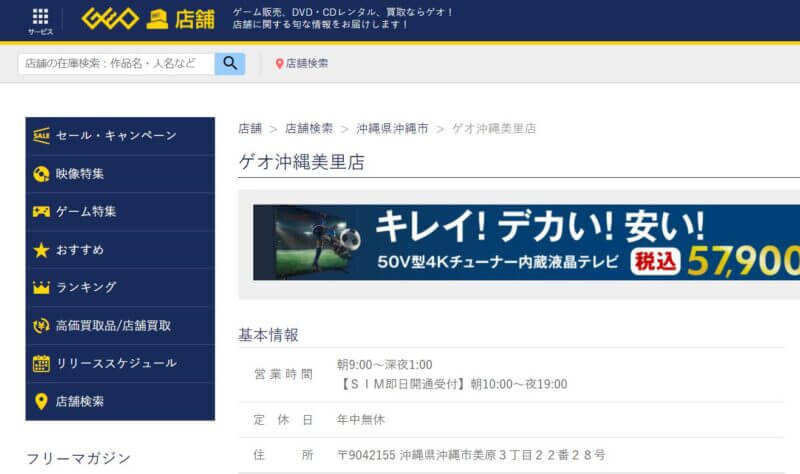The width and height of the screenshot is (800, 474).
Task: Open セール・キャンペーン sidebar menu
Action: [x=120, y=136]
